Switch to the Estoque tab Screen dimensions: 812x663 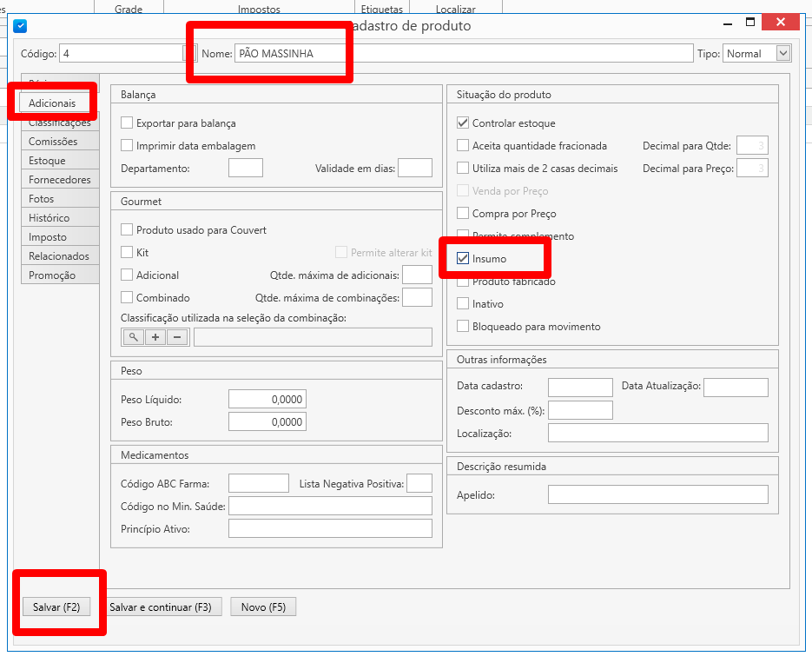click(x=47, y=161)
